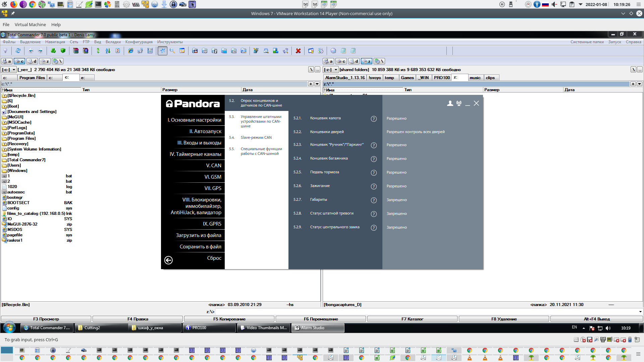The width and height of the screenshot is (644, 362).
Task: Click the help icon for Педаль тормоза
Action: [x=374, y=173]
